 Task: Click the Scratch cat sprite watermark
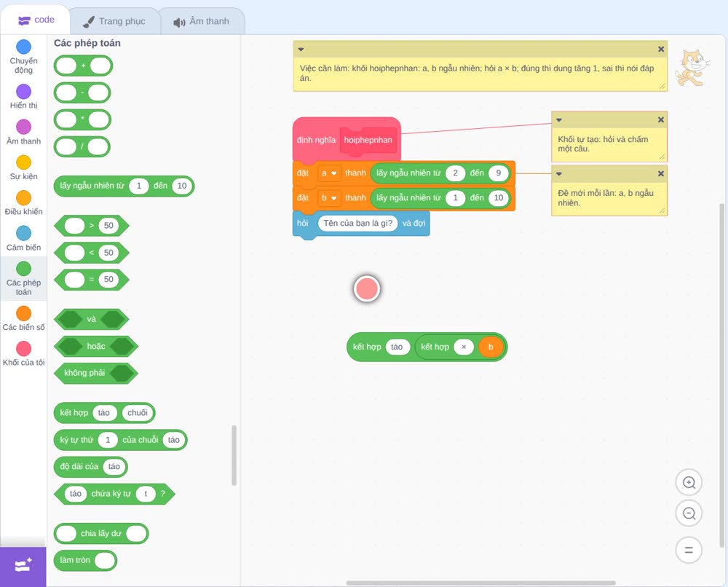click(x=692, y=68)
